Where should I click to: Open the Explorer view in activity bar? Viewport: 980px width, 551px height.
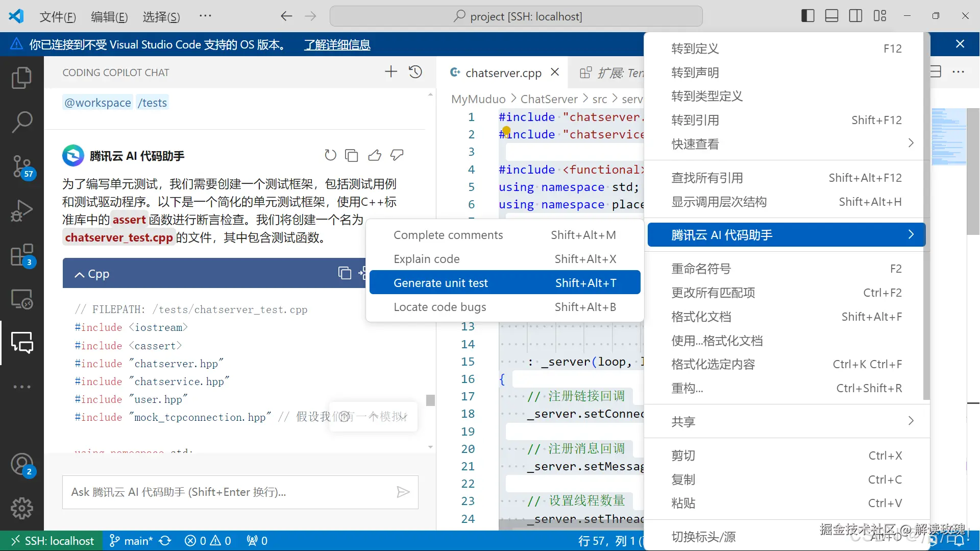[x=21, y=78]
